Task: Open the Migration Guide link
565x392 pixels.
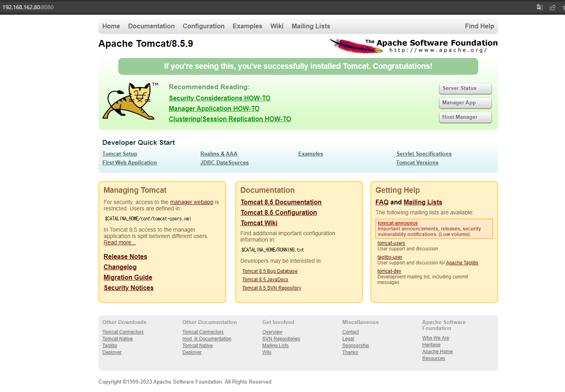Action: click(x=128, y=277)
